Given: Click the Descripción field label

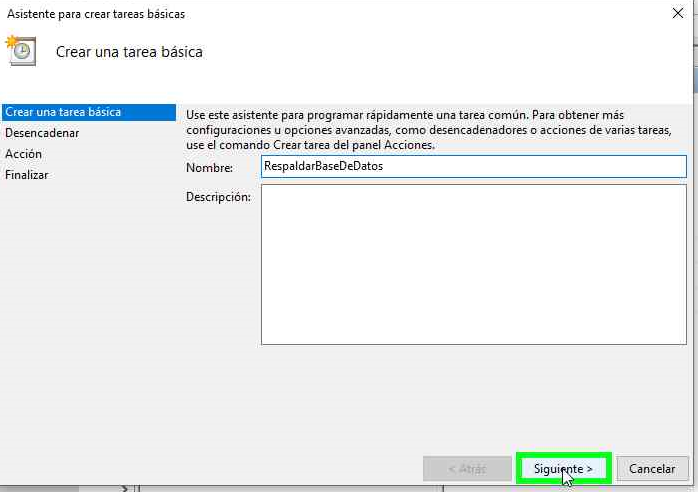Looking at the screenshot, I should [x=218, y=197].
